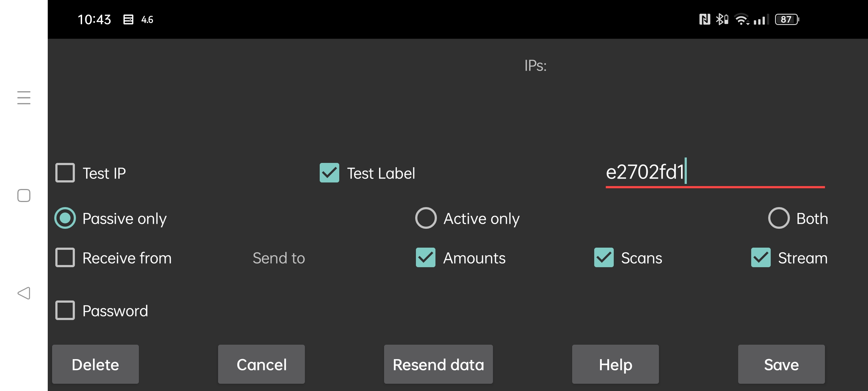Click the Save button

[x=782, y=365]
